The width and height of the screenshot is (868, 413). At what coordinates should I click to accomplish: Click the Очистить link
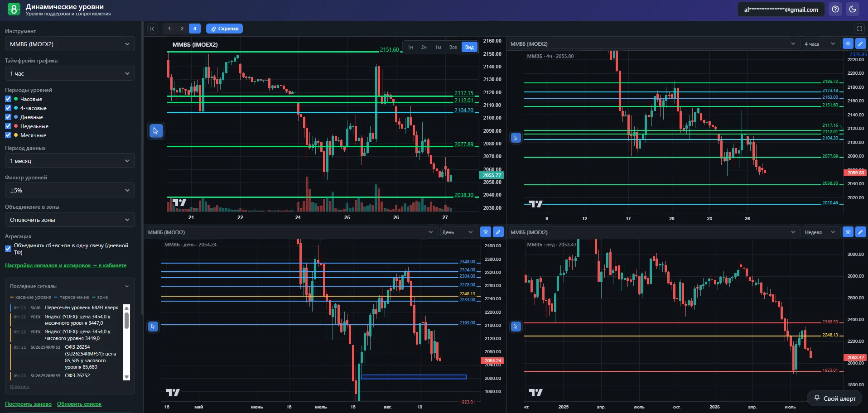click(19, 387)
